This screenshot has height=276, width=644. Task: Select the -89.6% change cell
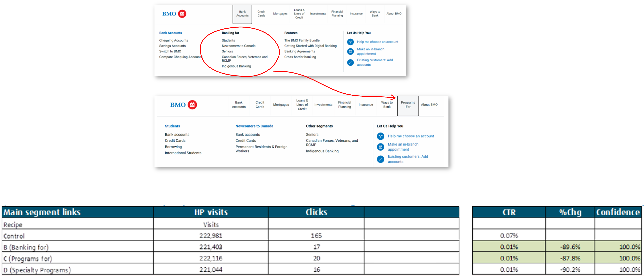(x=570, y=247)
